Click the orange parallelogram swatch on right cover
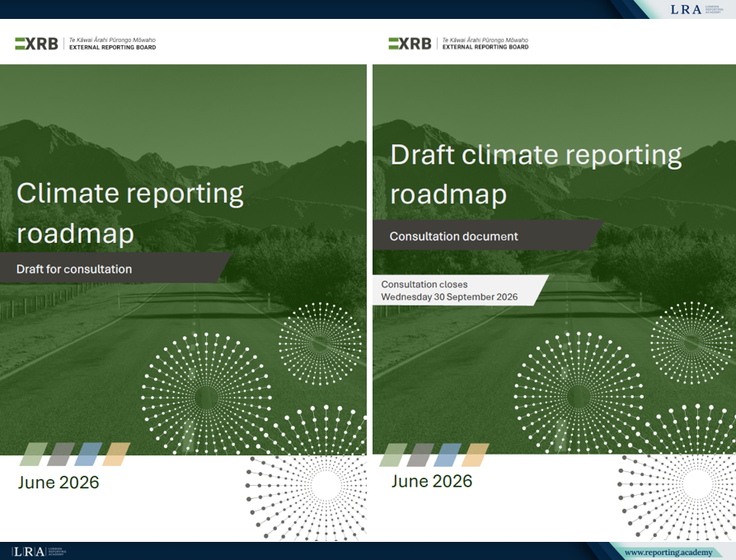 tap(475, 455)
